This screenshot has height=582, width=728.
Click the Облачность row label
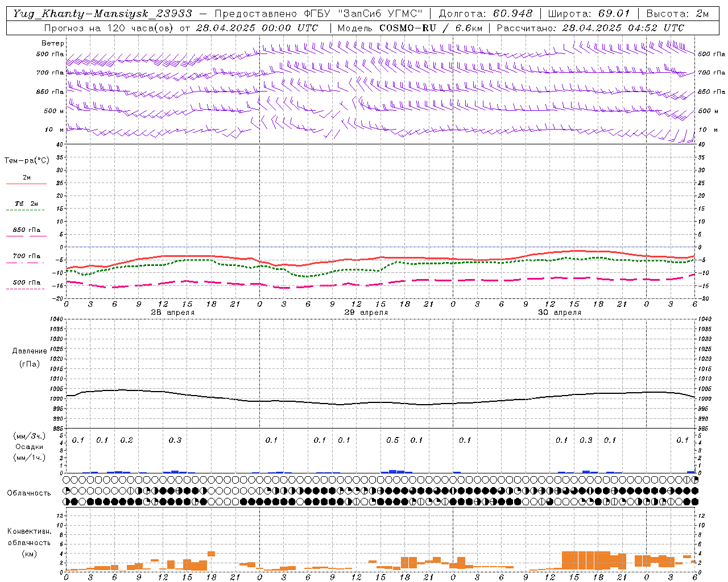(29, 493)
